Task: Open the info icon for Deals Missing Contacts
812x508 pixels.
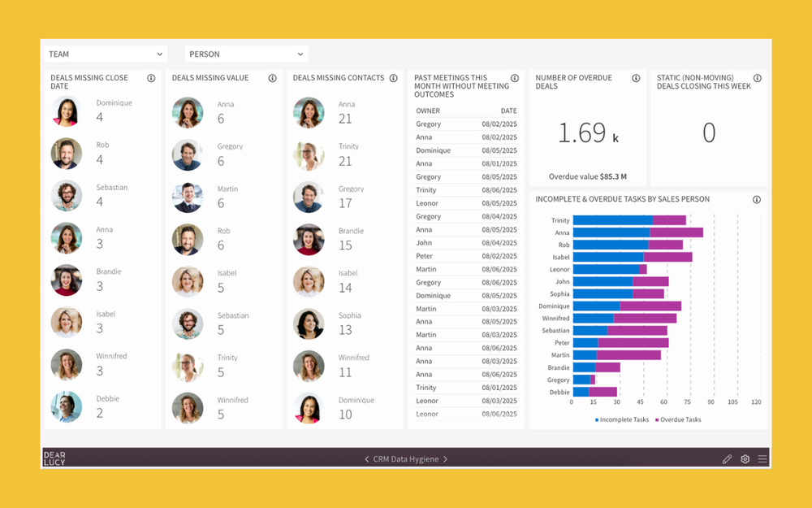Action: (394, 78)
